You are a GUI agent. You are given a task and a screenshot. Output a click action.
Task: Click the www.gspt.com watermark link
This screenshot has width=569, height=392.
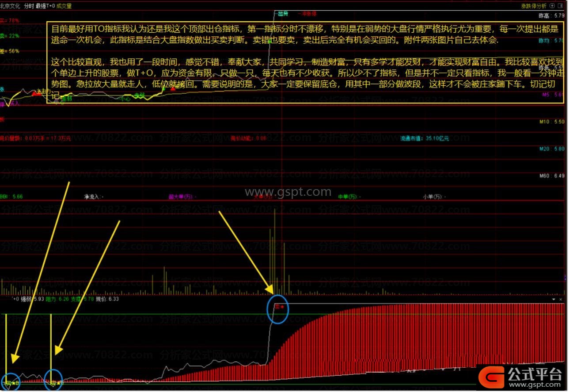pyautogui.click(x=288, y=192)
